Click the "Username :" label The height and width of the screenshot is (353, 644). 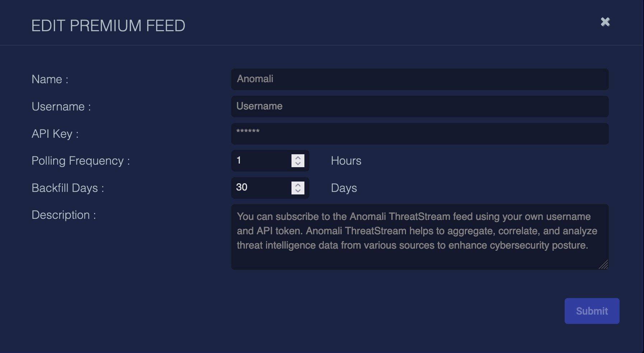tap(61, 107)
